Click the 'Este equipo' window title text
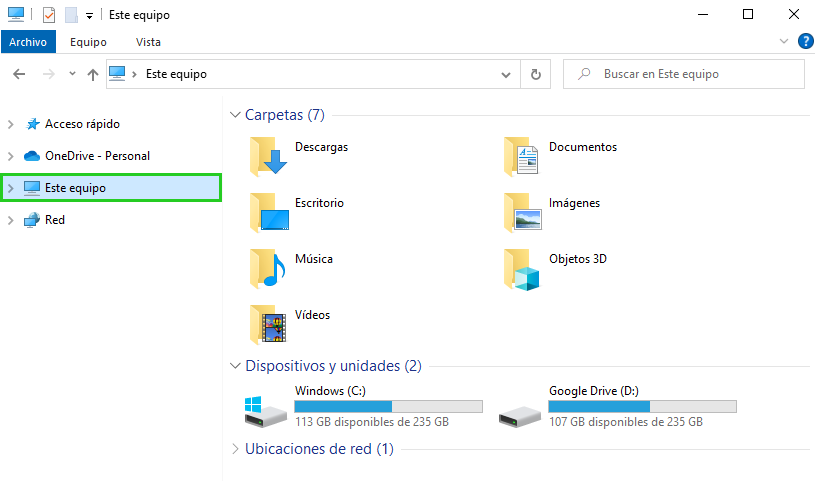Screen dimensions: 815x481 [x=139, y=15]
